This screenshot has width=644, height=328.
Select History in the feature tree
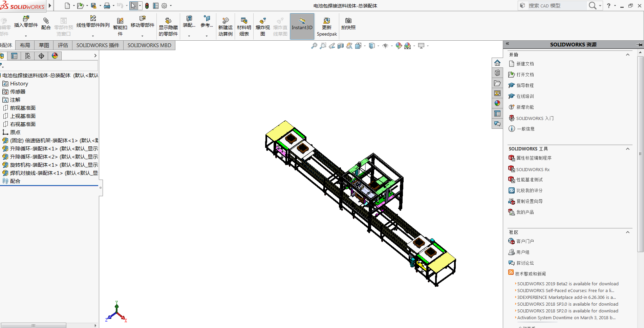click(19, 84)
